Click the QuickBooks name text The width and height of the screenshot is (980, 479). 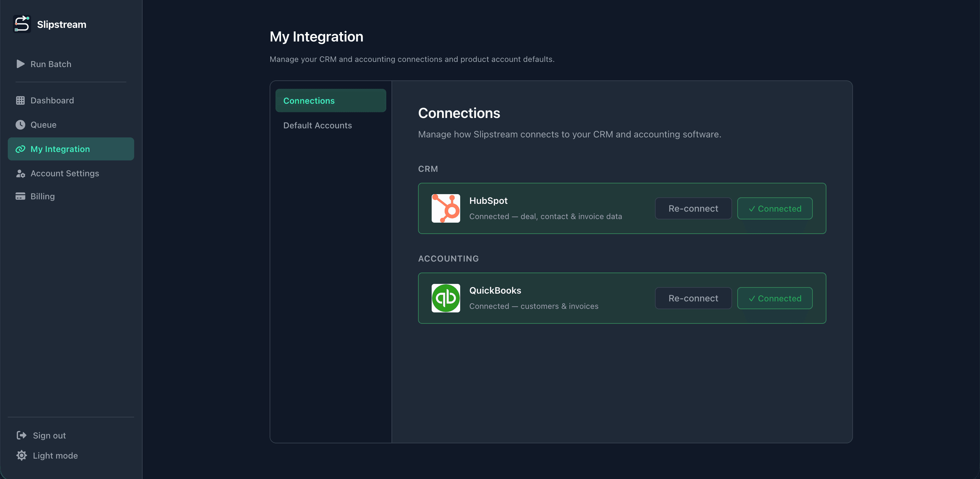495,290
